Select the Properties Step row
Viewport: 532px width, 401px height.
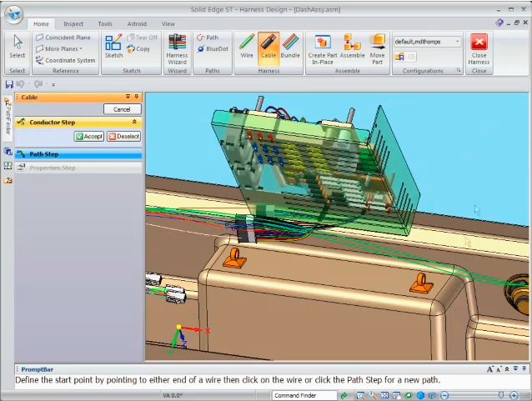coord(78,168)
